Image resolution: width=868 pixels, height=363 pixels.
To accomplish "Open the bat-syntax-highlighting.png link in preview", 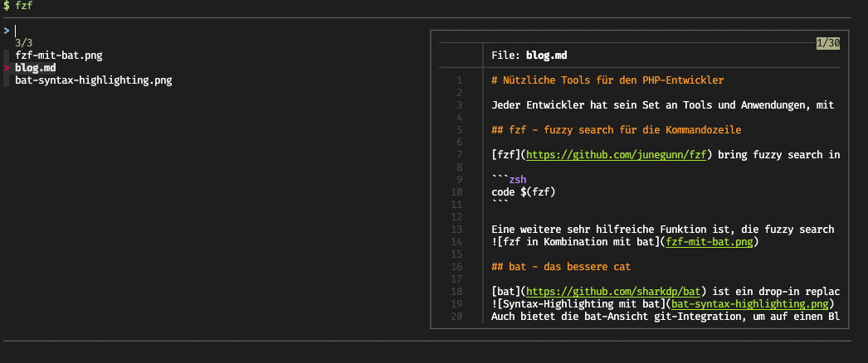I will 750,304.
